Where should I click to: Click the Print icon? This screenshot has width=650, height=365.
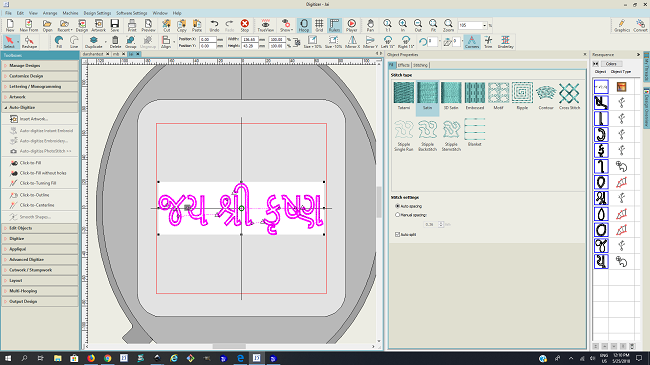coord(132,25)
